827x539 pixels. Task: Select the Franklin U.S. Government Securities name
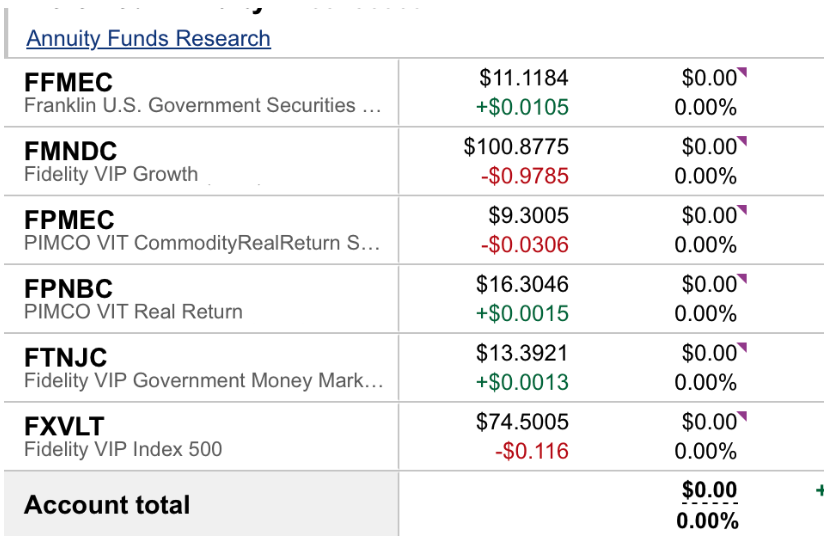(x=202, y=105)
